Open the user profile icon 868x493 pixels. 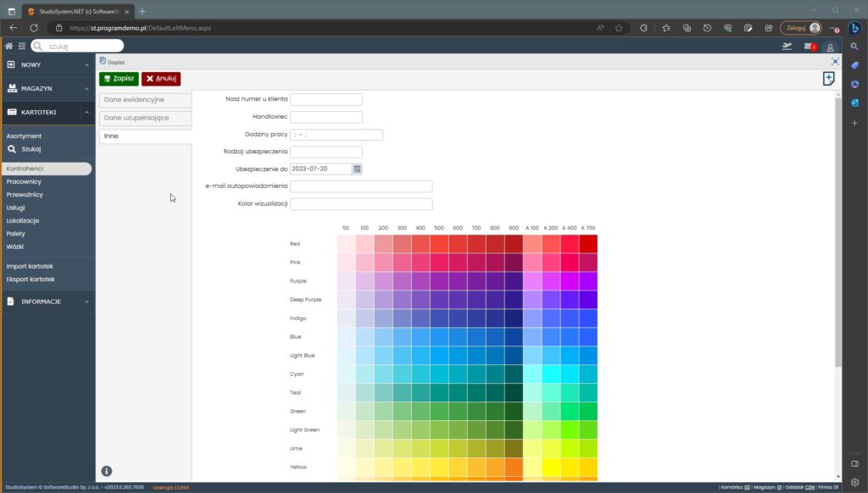[831, 47]
